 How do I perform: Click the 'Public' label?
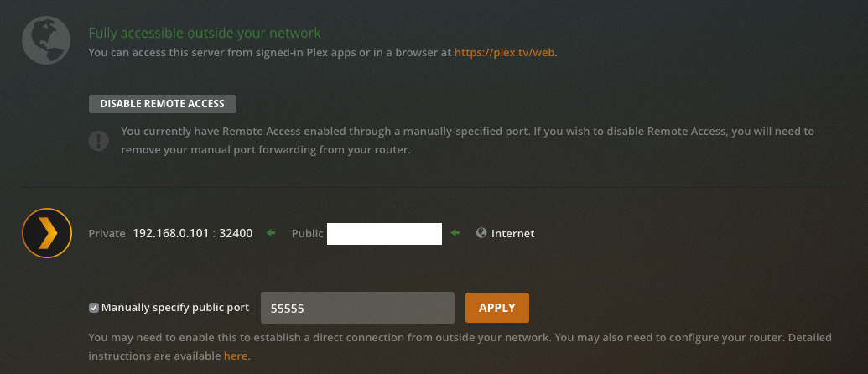click(307, 233)
